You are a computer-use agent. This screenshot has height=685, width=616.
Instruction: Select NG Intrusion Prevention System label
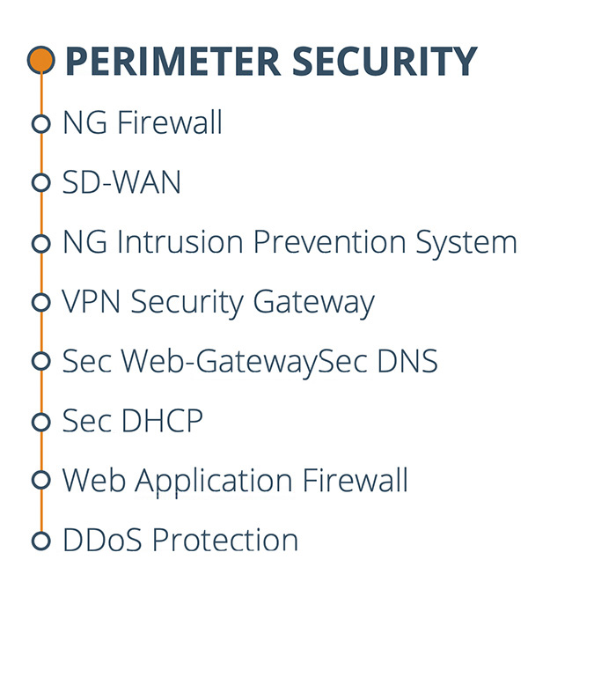tap(290, 243)
